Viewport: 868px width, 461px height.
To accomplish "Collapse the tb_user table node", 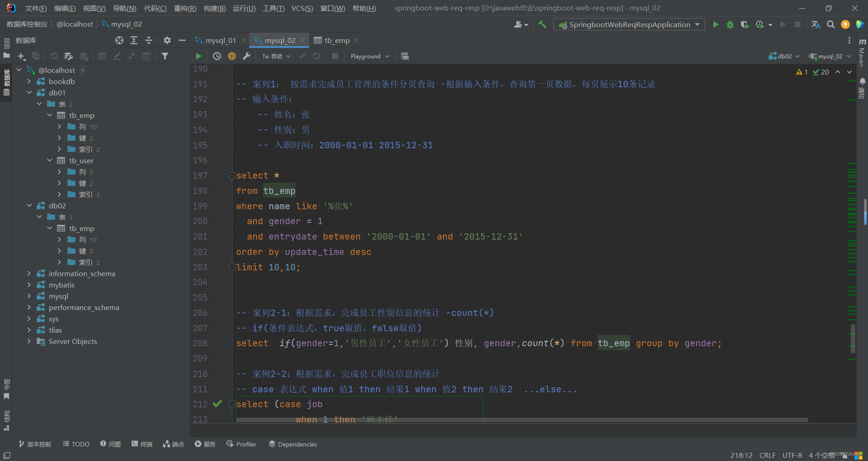I will pos(50,160).
